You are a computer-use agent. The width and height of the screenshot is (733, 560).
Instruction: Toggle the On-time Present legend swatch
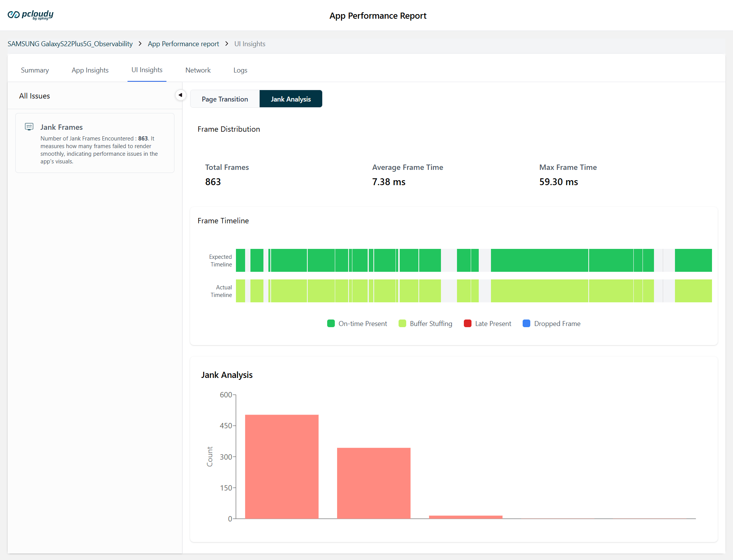pos(331,323)
